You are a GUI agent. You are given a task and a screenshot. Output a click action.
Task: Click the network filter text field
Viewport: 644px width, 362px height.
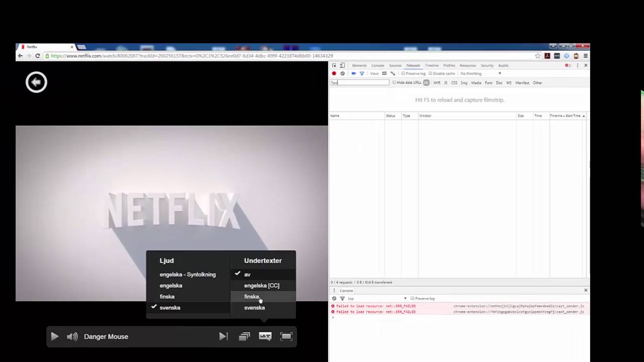click(x=360, y=82)
